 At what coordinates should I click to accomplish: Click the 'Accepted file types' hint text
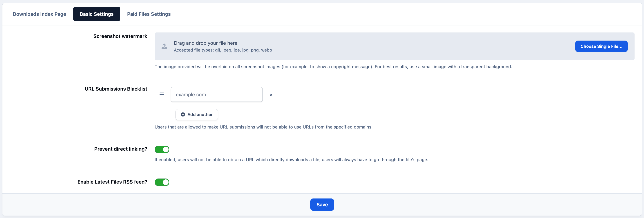[223, 50]
